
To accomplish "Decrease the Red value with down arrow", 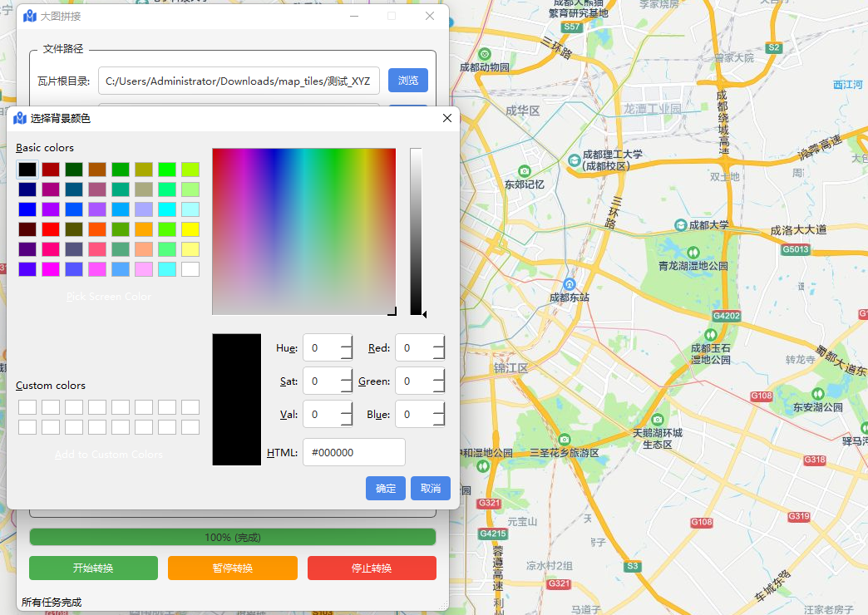I will pos(438,355).
